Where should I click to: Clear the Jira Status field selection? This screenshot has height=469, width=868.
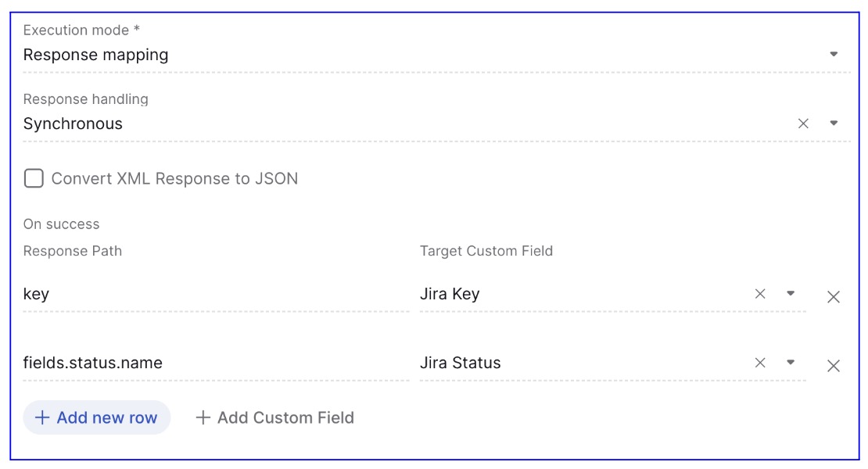click(x=760, y=363)
